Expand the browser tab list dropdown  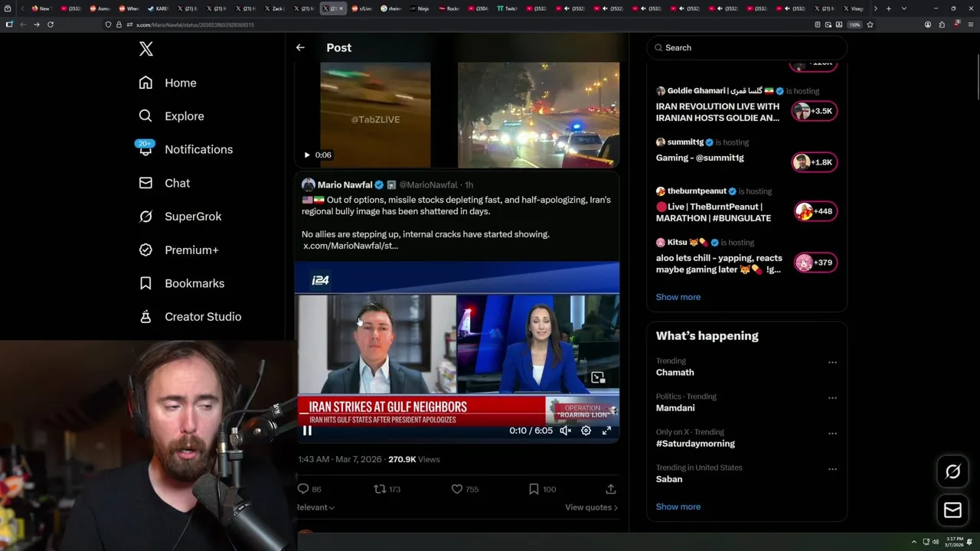click(904, 8)
